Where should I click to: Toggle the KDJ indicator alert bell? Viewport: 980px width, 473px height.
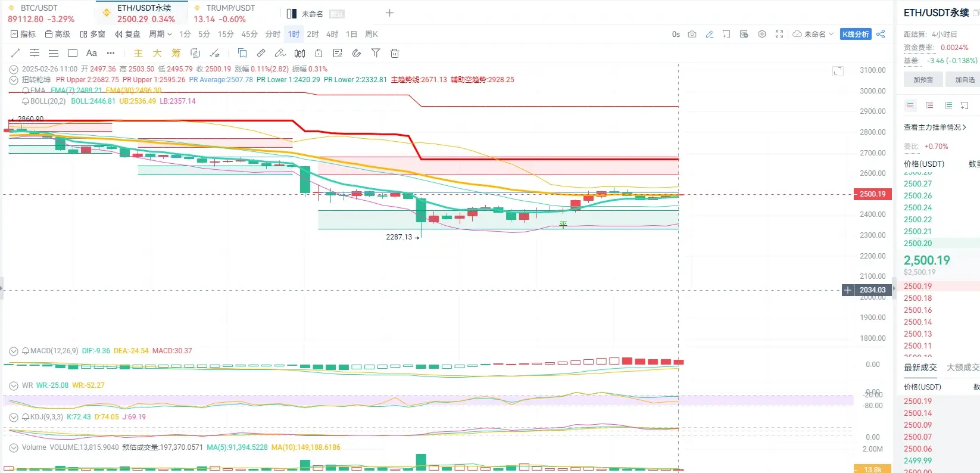(x=26, y=417)
